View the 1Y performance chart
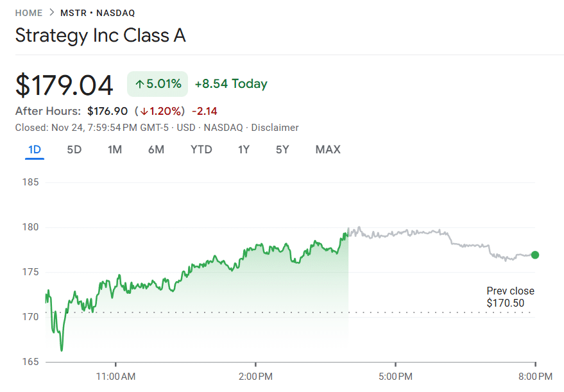Viewport: 564px width, 392px height. 244,149
